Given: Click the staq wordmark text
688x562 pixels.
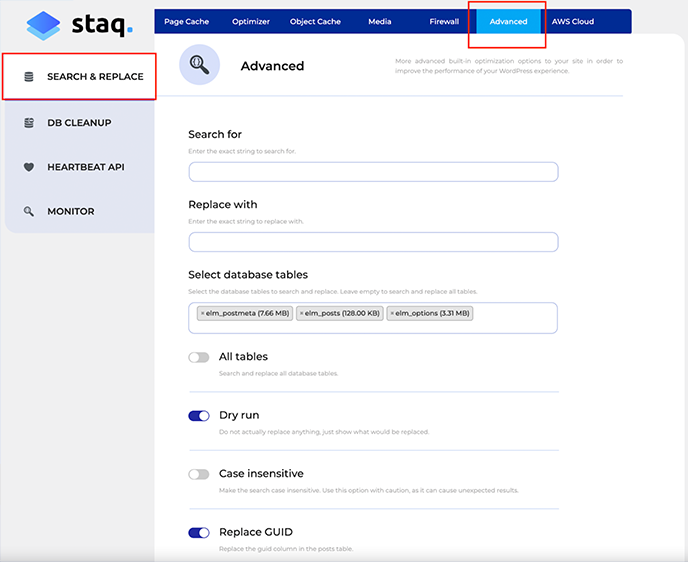Looking at the screenshot, I should point(102,25).
